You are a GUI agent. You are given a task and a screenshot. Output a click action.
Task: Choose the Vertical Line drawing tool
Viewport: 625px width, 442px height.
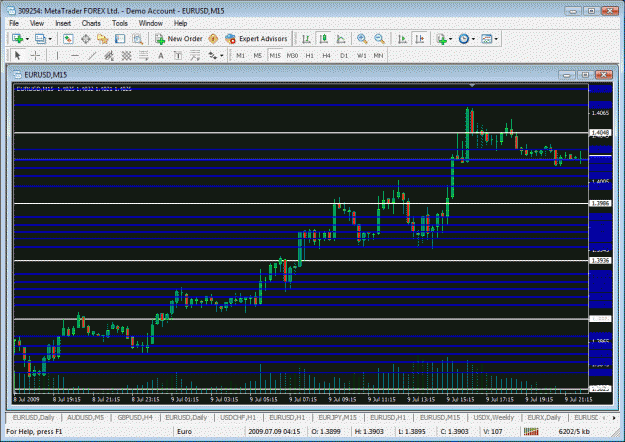pos(58,55)
